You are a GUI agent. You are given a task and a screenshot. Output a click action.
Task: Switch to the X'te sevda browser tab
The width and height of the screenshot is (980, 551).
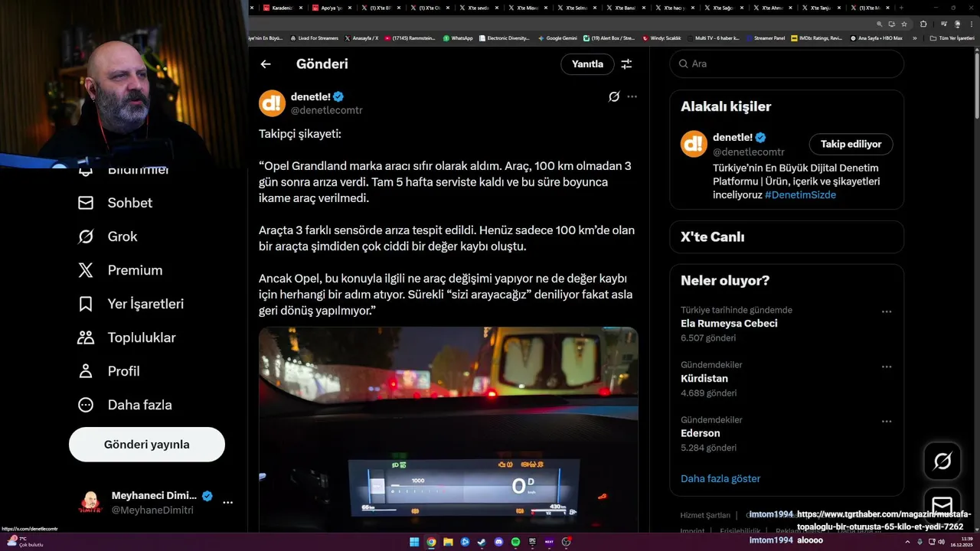pyautogui.click(x=477, y=8)
